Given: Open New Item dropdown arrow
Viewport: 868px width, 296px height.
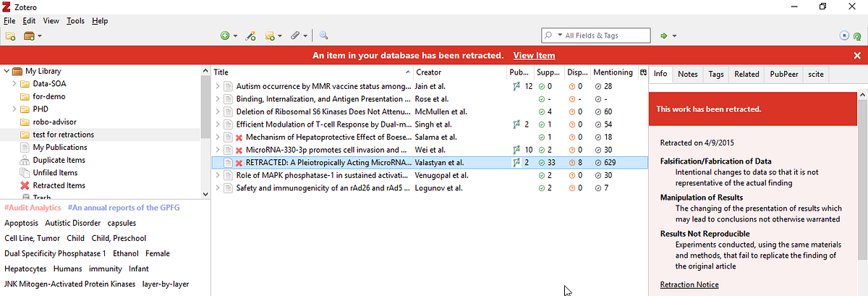Looking at the screenshot, I should (x=235, y=36).
